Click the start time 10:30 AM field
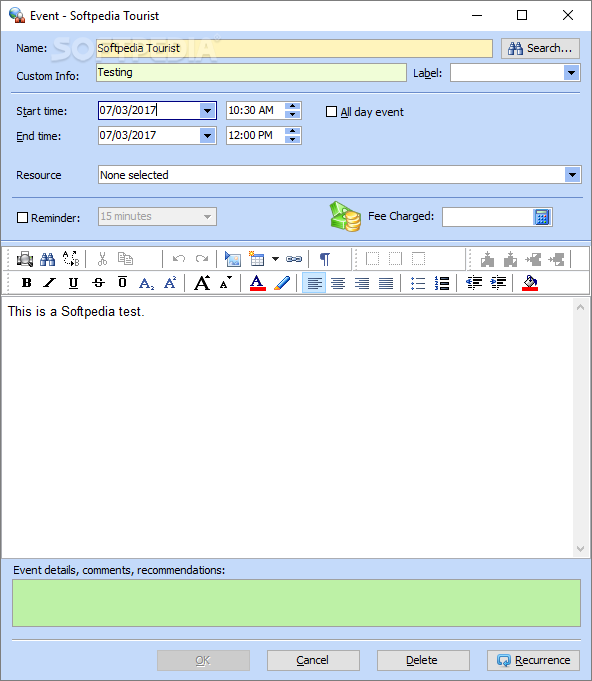This screenshot has height=681, width=592. click(x=255, y=111)
